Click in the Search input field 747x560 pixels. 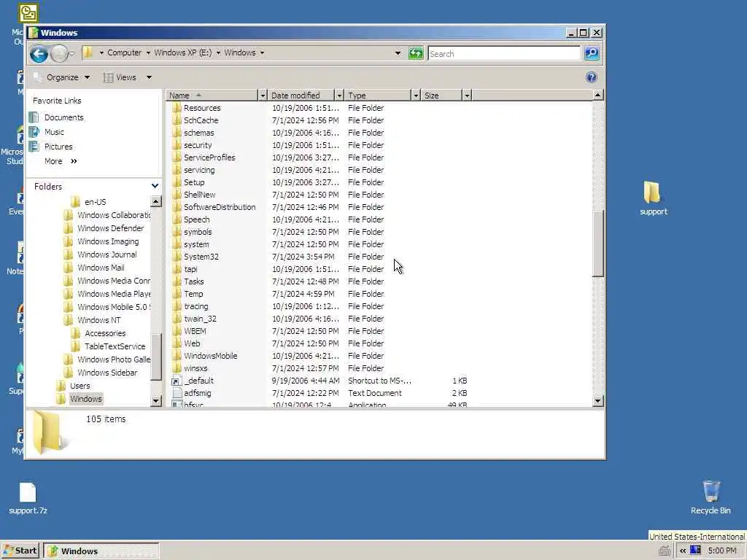point(504,54)
